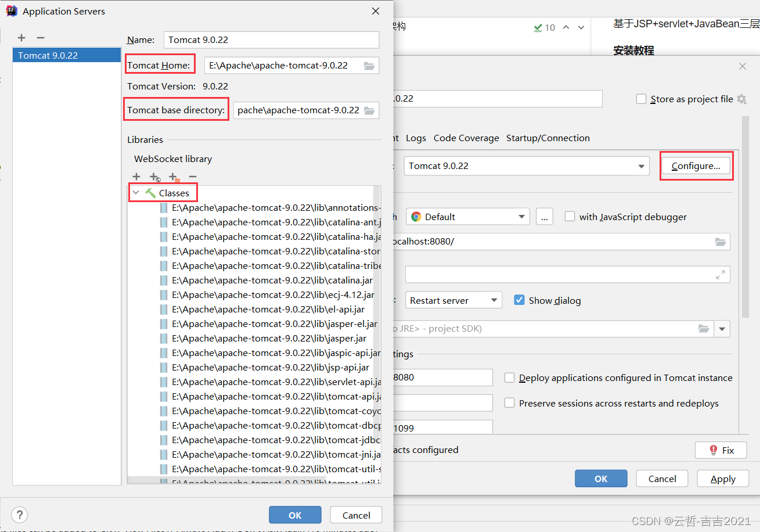Screen dimensions: 760x532
Task: Browse for Tomcat Home folder
Action: click(x=369, y=66)
